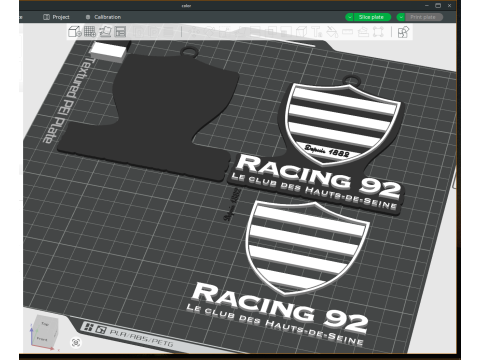Click the Textured PEI Plate label
This screenshot has width=480, height=360.
[x=68, y=100]
